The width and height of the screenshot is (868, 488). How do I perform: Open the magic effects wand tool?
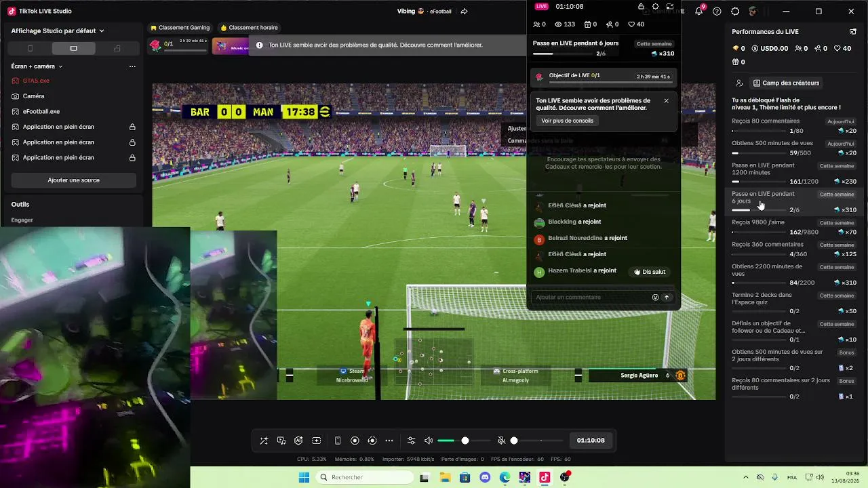pos(264,441)
